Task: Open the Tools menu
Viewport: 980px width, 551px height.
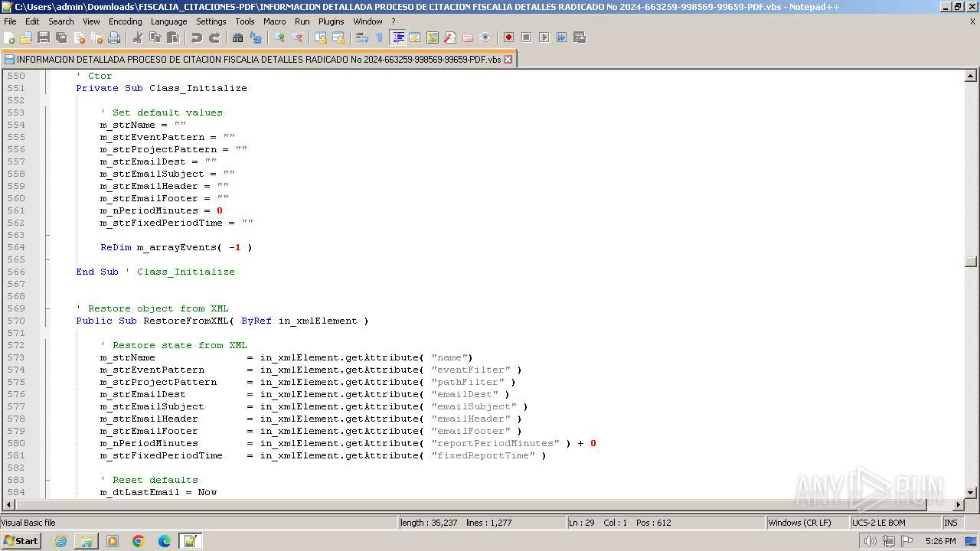Action: coord(245,21)
